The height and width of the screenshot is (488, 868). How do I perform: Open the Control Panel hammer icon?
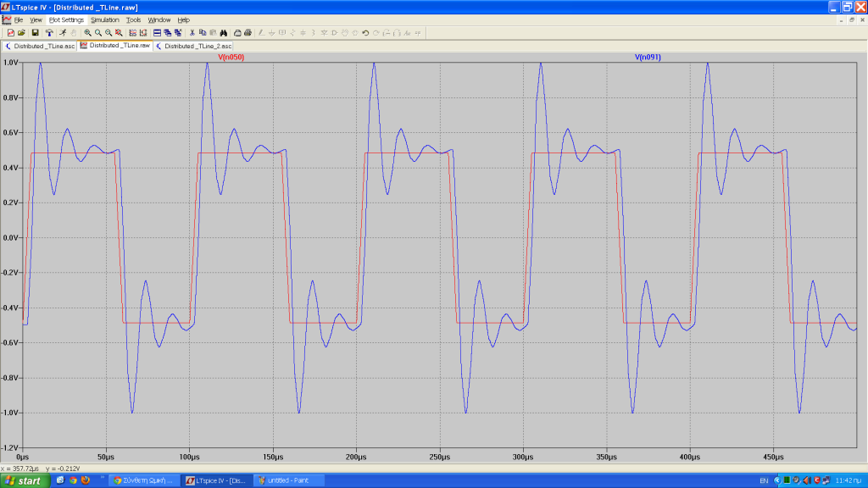point(49,32)
